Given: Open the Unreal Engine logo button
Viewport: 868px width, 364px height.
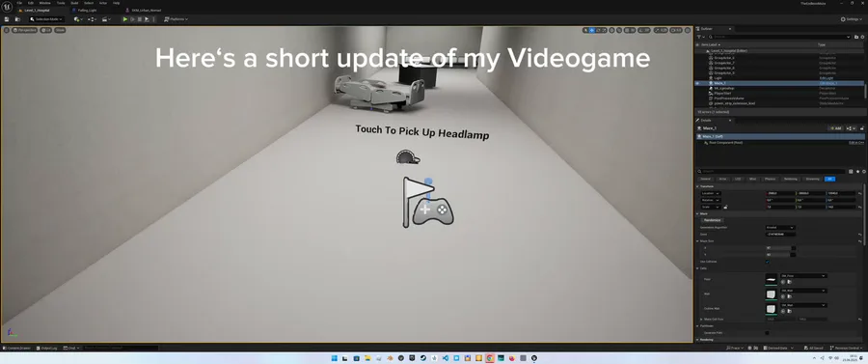Looking at the screenshot, I should coord(8,7).
